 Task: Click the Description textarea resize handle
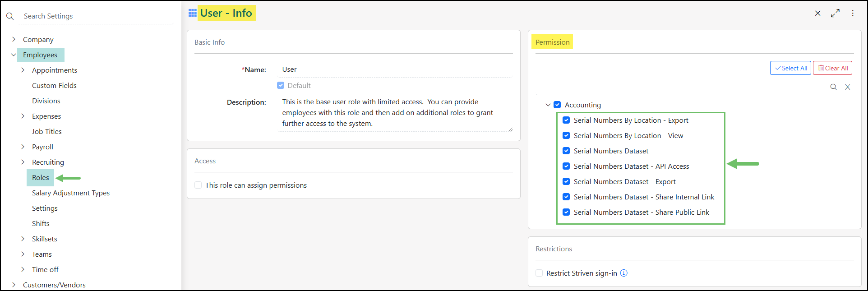click(x=511, y=129)
